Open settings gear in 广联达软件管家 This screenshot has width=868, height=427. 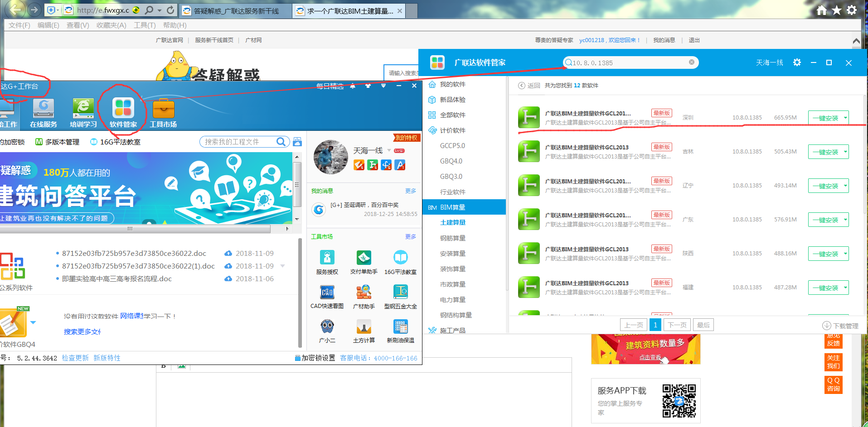point(797,62)
